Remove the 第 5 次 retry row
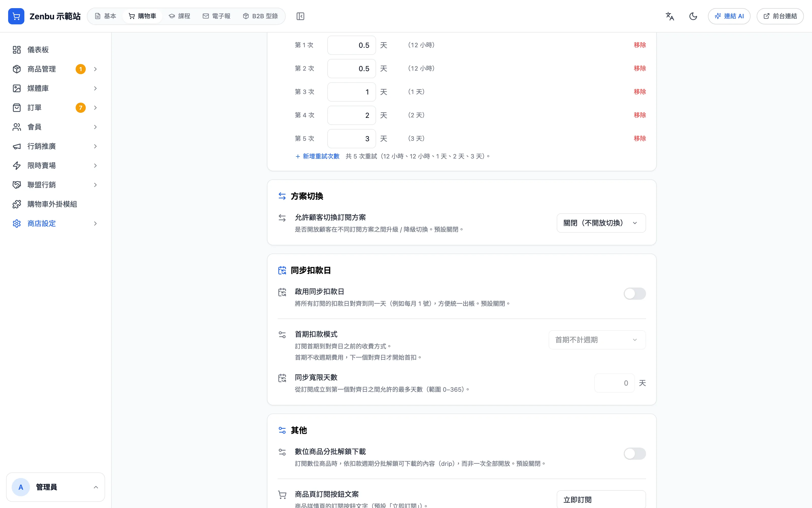The image size is (812, 508). [x=639, y=138]
